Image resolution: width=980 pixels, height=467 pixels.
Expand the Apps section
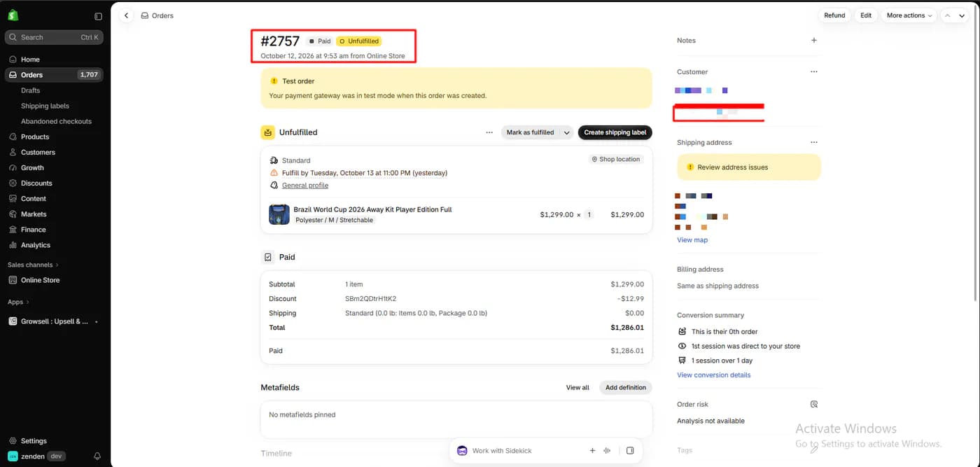click(x=18, y=302)
